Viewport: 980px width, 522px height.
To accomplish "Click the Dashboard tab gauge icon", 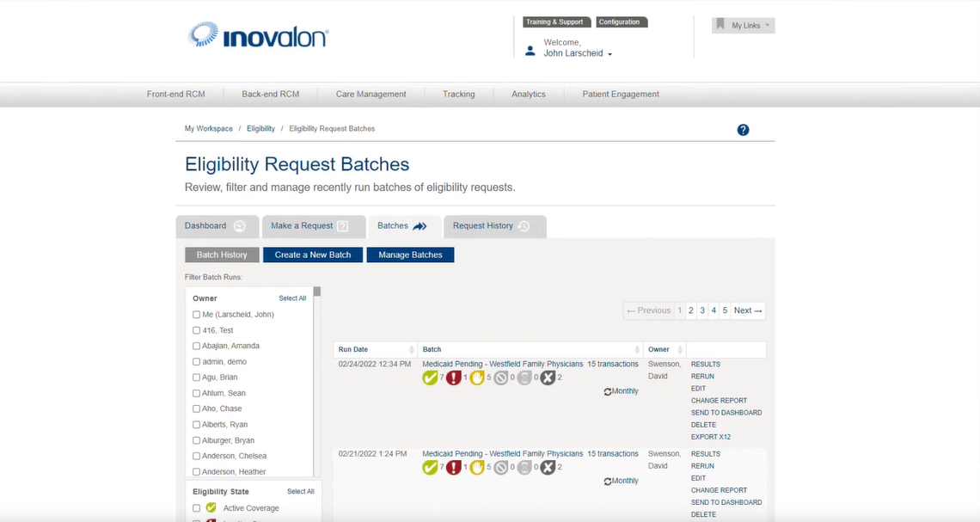I will point(239,226).
